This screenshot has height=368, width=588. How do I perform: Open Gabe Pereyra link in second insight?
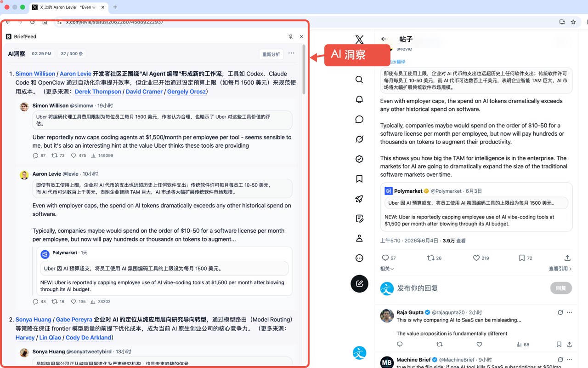[74, 320]
